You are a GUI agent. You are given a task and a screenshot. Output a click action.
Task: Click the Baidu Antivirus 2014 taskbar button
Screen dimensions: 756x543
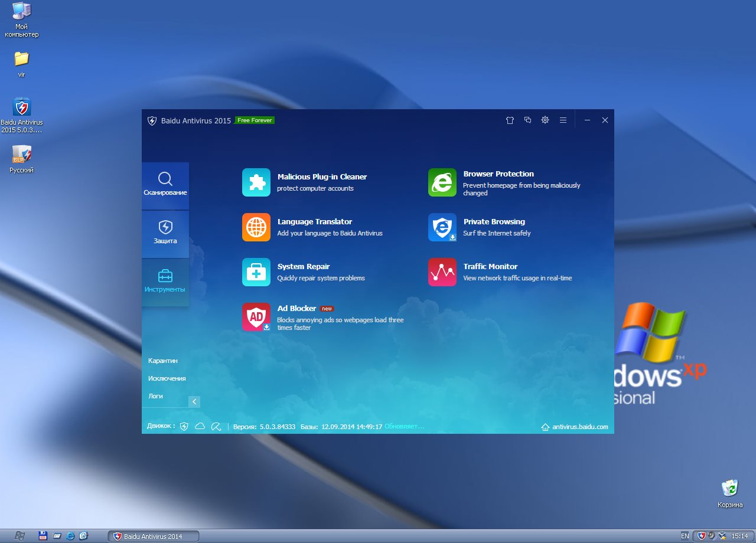[154, 536]
